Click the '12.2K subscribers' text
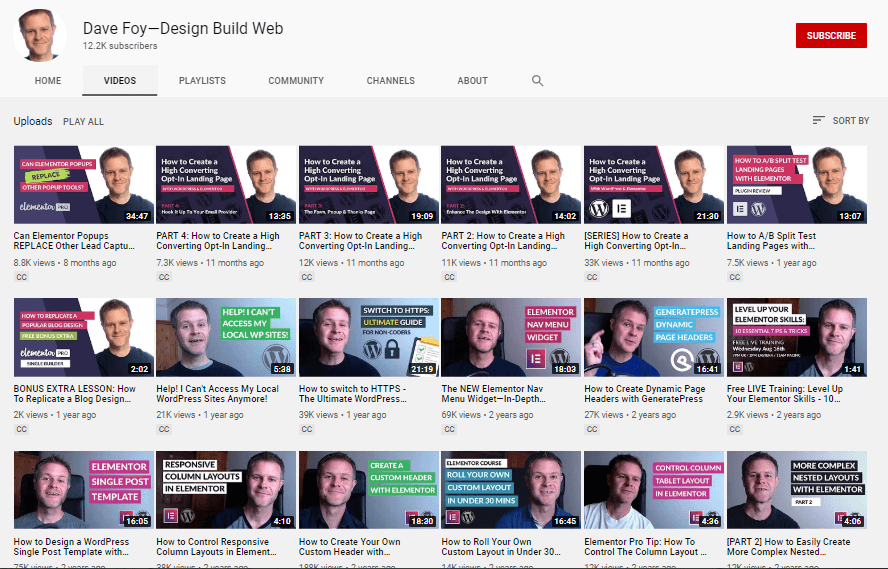The image size is (888, 569). [120, 46]
